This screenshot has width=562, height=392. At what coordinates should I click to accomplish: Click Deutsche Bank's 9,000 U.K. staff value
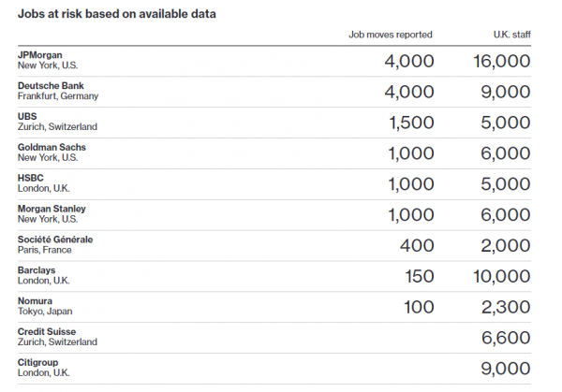[506, 92]
